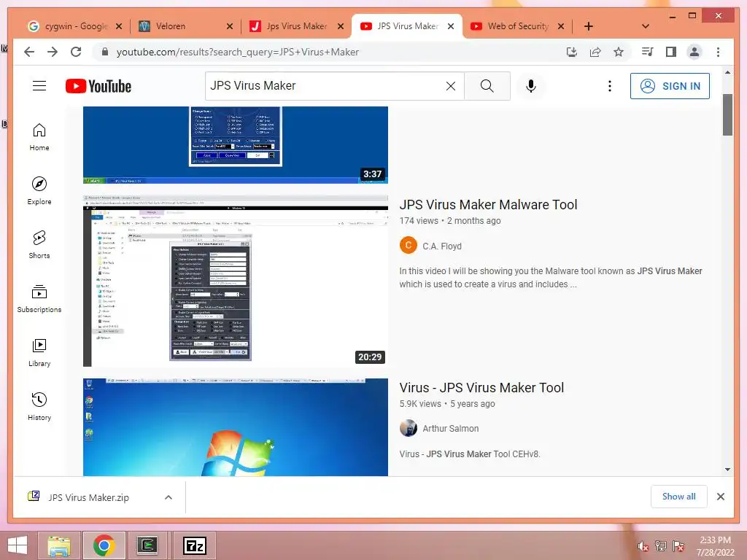
Task: Close the Veloren tab
Action: coord(230,26)
